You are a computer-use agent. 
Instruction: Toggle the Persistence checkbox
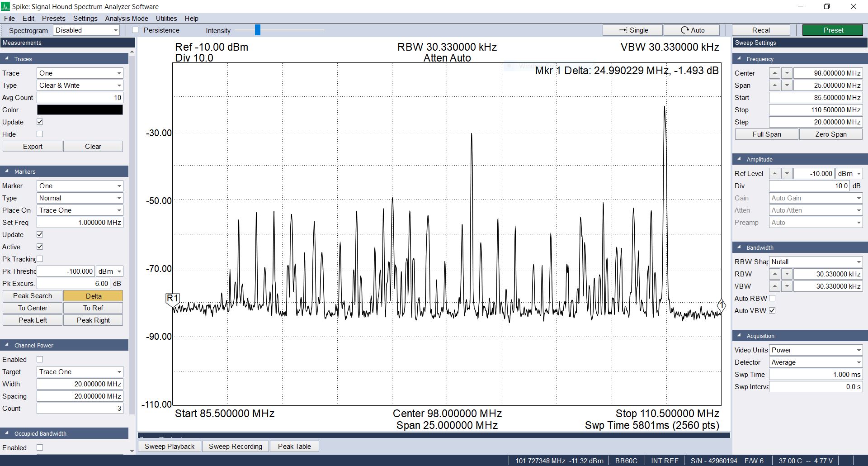(x=135, y=30)
